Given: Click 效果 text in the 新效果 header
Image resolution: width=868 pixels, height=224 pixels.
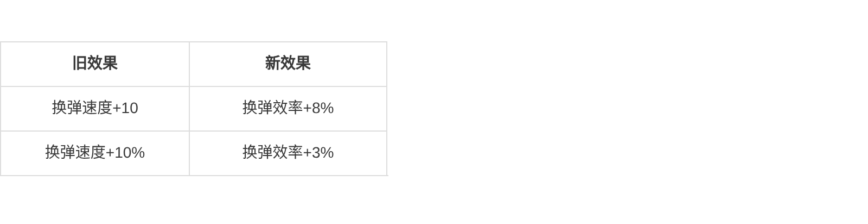Looking at the screenshot, I should point(295,64).
